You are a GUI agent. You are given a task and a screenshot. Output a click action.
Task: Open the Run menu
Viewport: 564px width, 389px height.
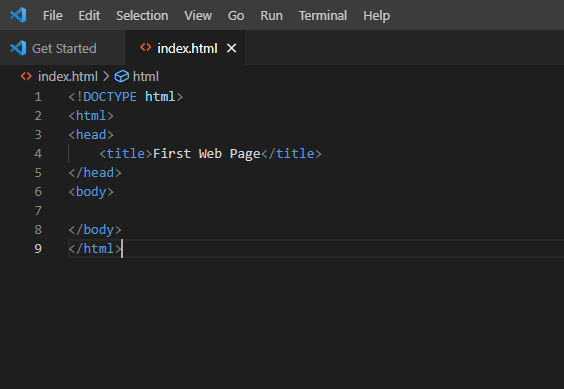pos(272,15)
